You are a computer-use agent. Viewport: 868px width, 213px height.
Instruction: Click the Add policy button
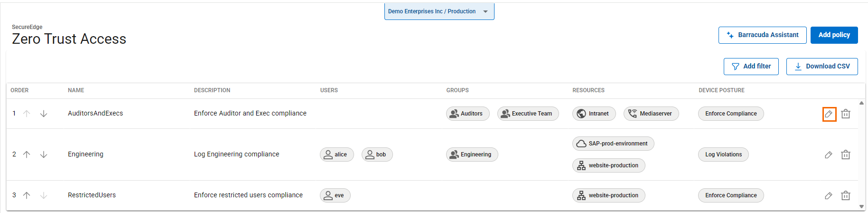pos(834,35)
